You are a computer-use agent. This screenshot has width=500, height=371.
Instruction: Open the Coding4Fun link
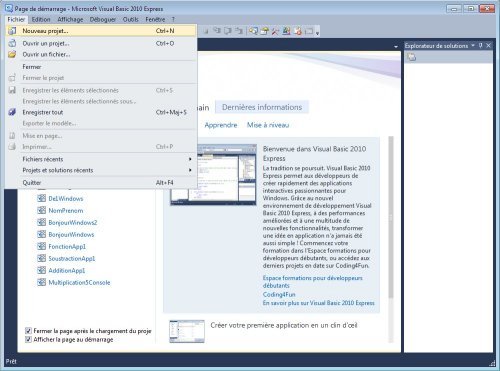pyautogui.click(x=279, y=294)
